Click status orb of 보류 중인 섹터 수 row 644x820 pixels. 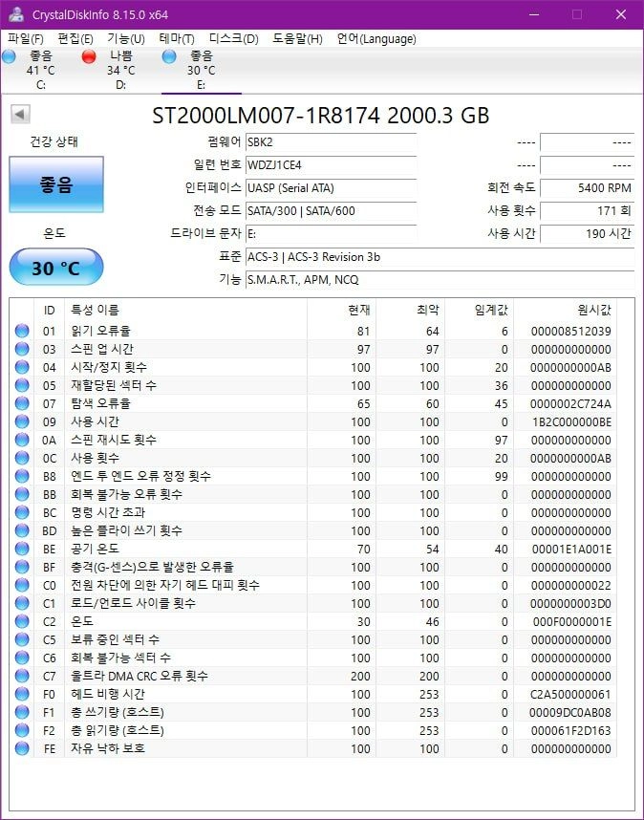[22, 639]
